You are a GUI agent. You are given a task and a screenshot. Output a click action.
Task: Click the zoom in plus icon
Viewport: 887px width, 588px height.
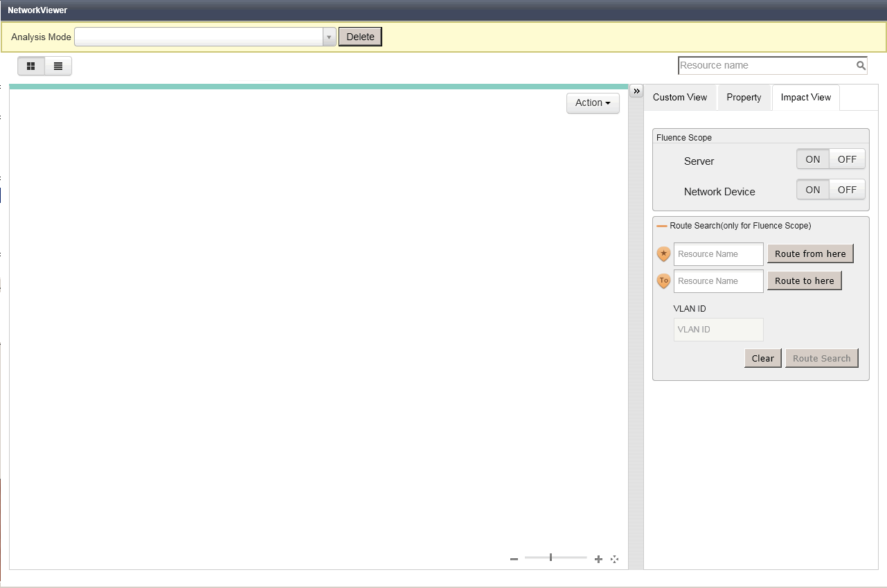click(x=598, y=559)
